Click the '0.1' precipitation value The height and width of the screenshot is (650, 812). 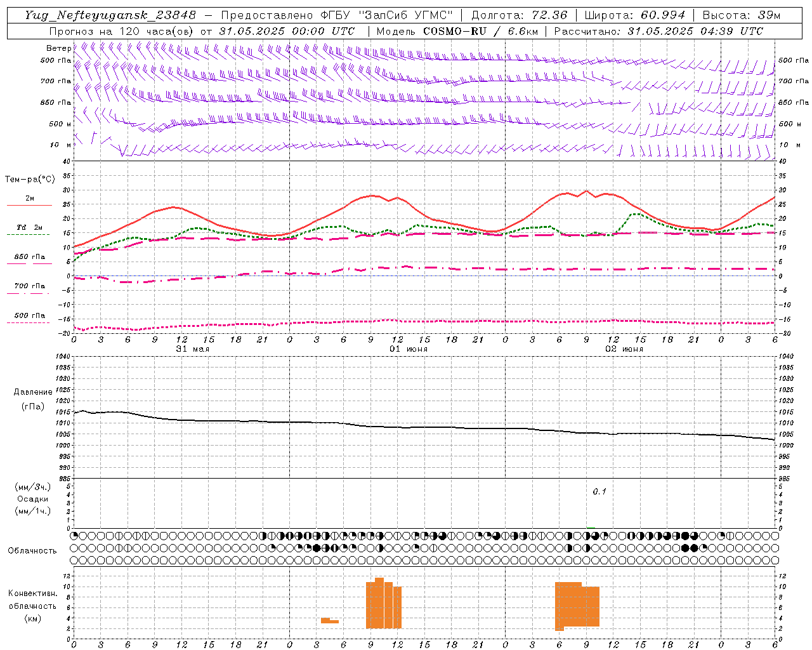(599, 492)
